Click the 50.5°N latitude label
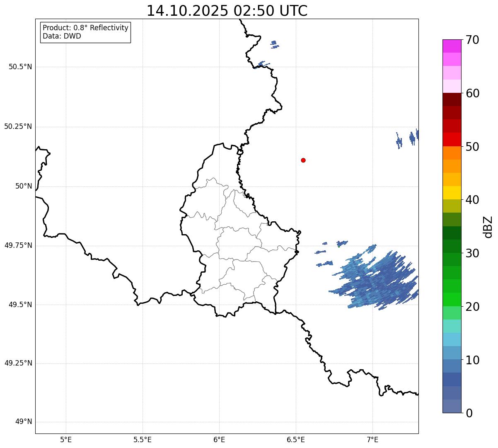Viewport: 498px width, 448px height. point(20,67)
